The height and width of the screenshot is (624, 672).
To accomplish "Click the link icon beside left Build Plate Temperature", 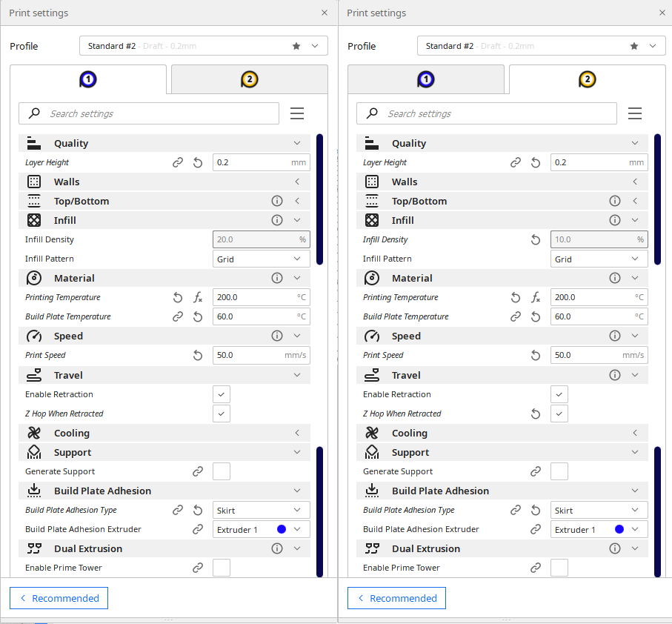I will 178,316.
